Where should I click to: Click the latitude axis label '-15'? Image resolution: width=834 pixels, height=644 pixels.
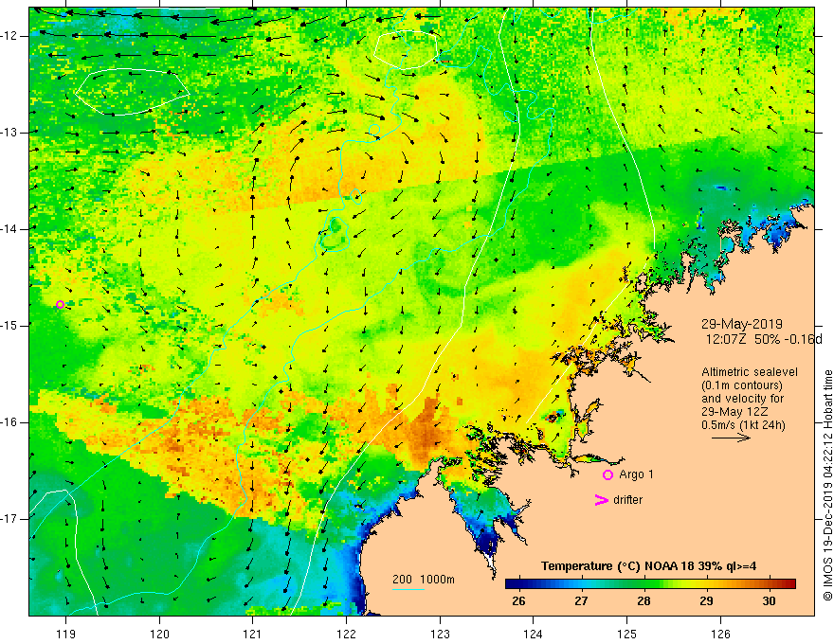[x=10, y=325]
